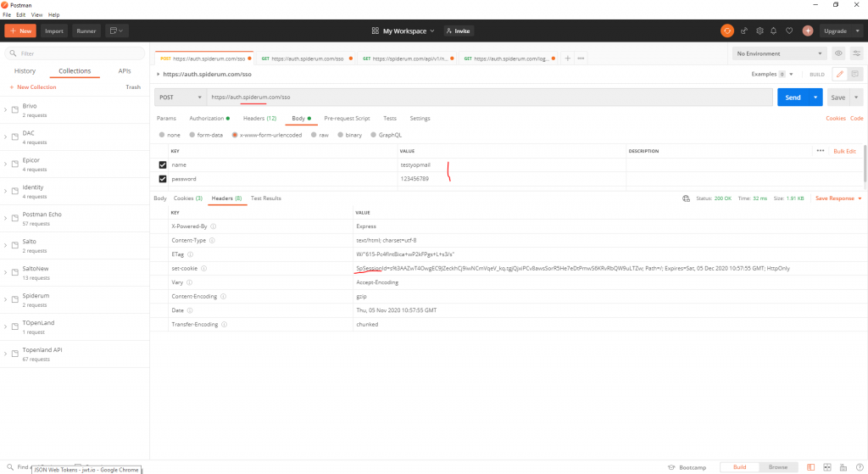Click info icon next to Transfer-Encoding
The width and height of the screenshot is (868, 474).
click(x=224, y=325)
